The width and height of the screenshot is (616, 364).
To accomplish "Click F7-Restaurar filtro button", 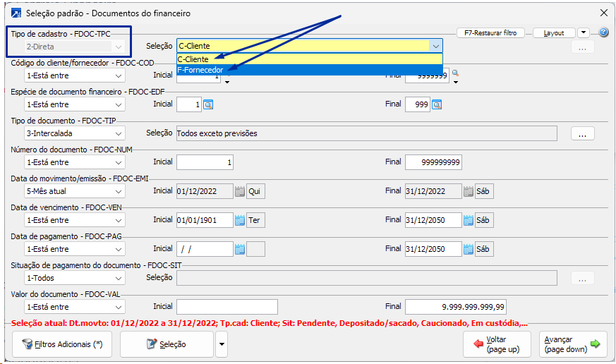I will pyautogui.click(x=491, y=32).
